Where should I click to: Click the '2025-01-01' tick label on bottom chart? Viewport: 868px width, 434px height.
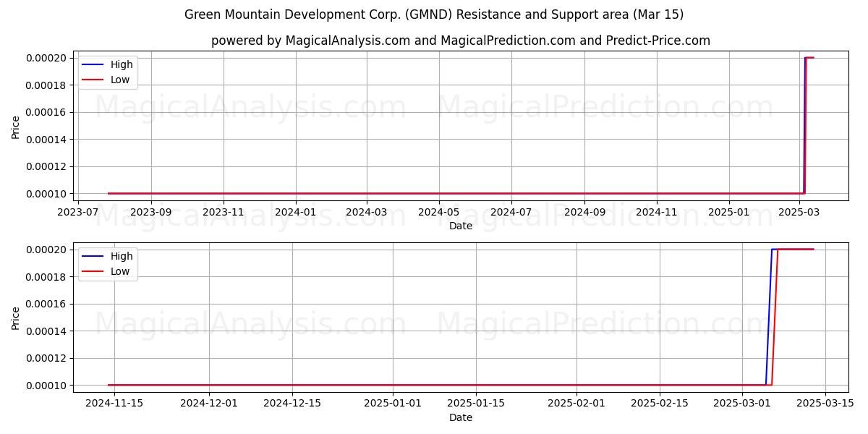click(393, 405)
